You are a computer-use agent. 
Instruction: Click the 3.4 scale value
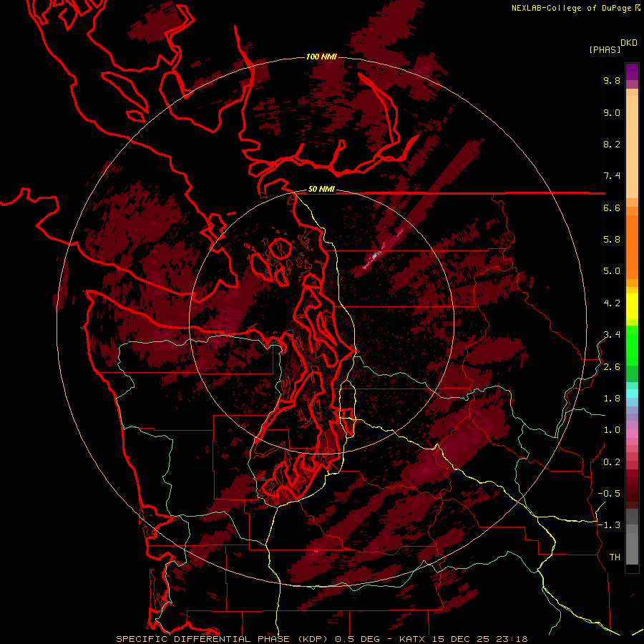pyautogui.click(x=612, y=335)
